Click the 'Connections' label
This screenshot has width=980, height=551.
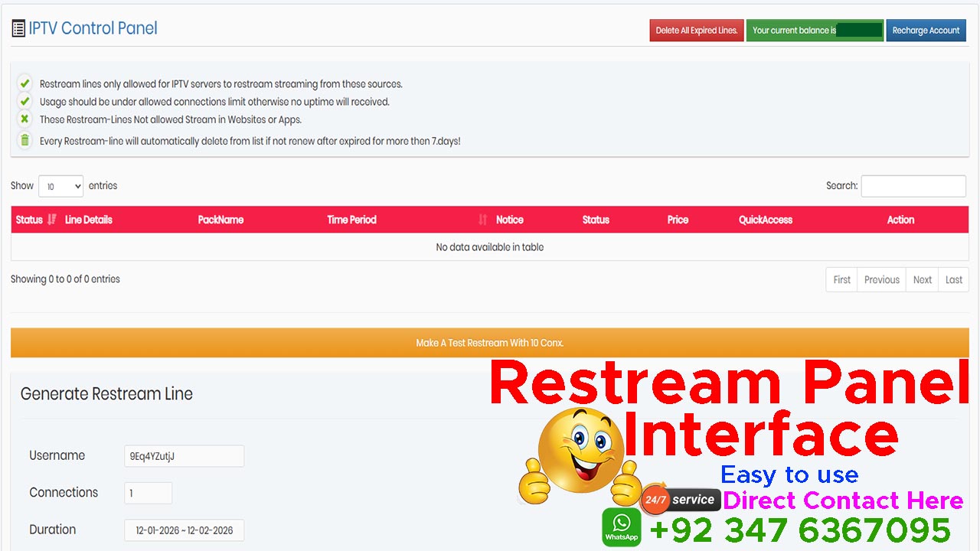(64, 493)
